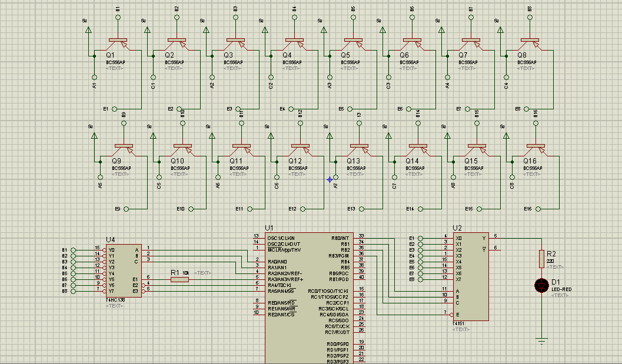This screenshot has height=364, width=622.
Task: Click the A7 terminal near blue origin marker
Action: tap(335, 177)
